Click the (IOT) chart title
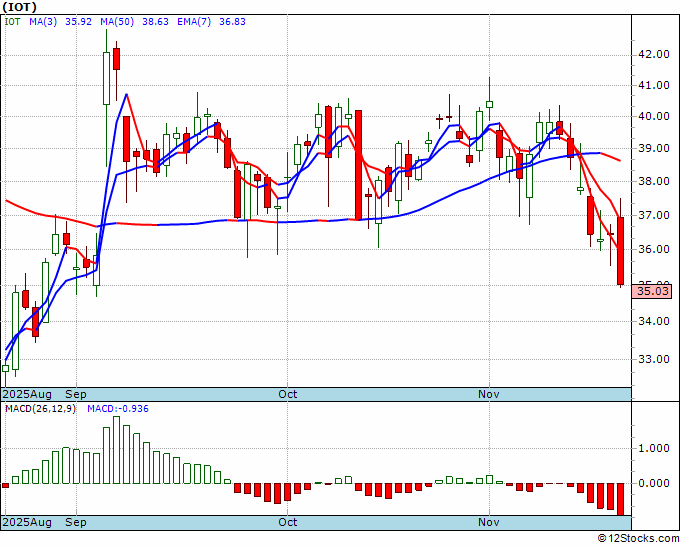This screenshot has width=680, height=546. [x=19, y=7]
